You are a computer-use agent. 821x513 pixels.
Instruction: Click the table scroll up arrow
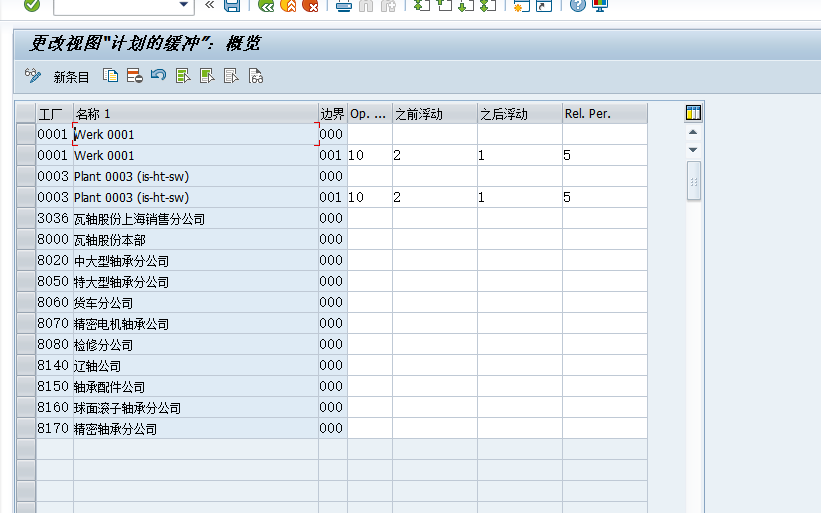tap(693, 132)
